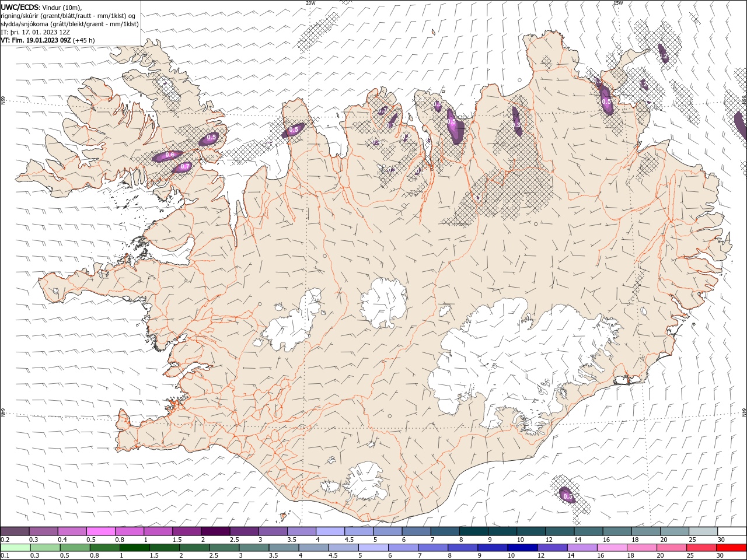Image resolution: width=747 pixels, height=560 pixels.
Task: Pick the 25 mm red-pink rain swatch
Action: coord(701,548)
